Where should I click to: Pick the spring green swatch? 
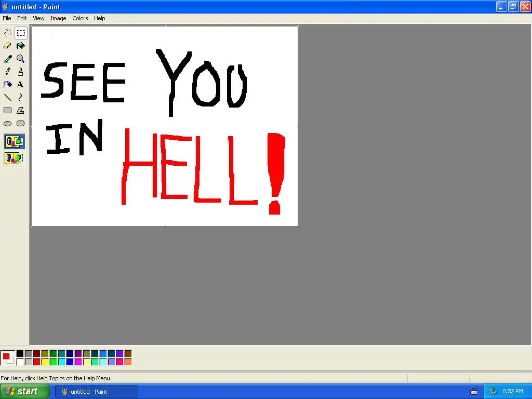pos(95,362)
